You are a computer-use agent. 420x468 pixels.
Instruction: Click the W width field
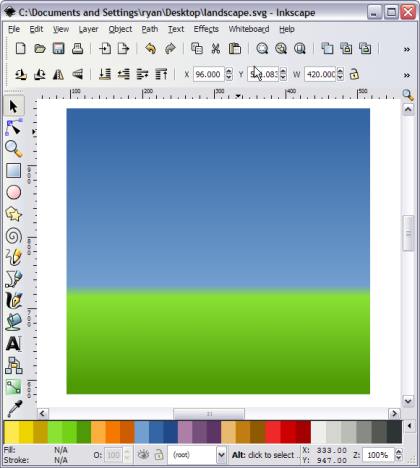[320, 74]
